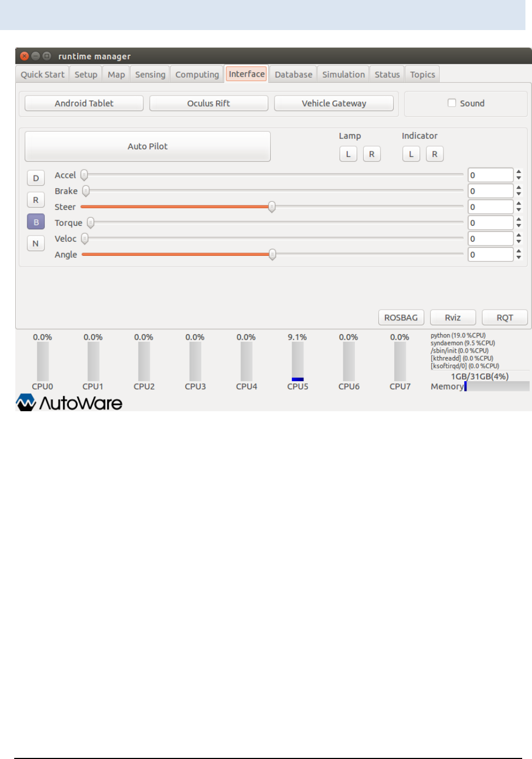The height and width of the screenshot is (759, 532).
Task: Select the D gear button
Action: 36,178
